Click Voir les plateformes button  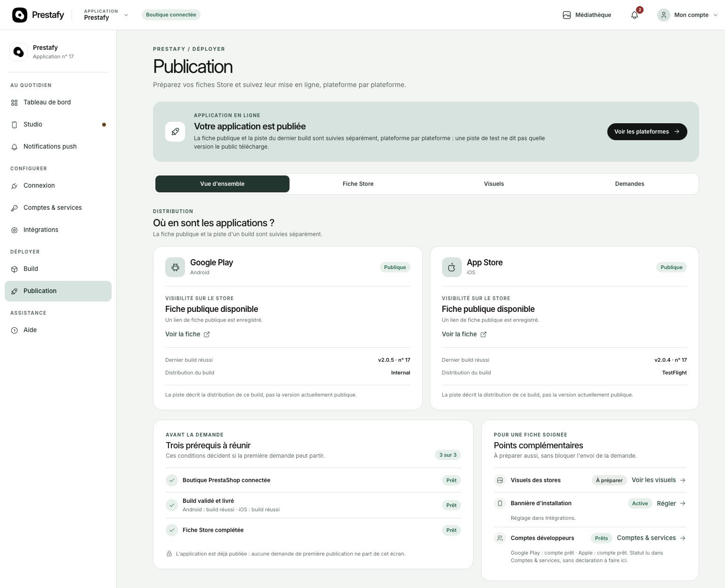647,132
